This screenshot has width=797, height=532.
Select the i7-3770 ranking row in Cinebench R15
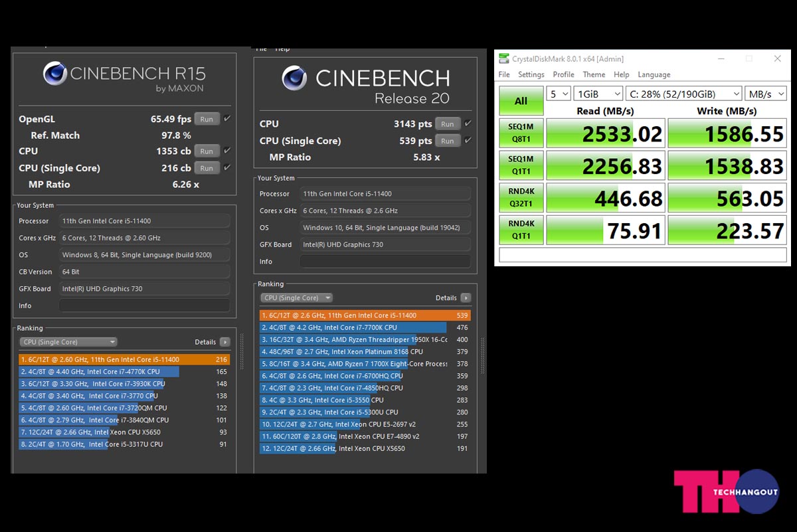[124, 396]
